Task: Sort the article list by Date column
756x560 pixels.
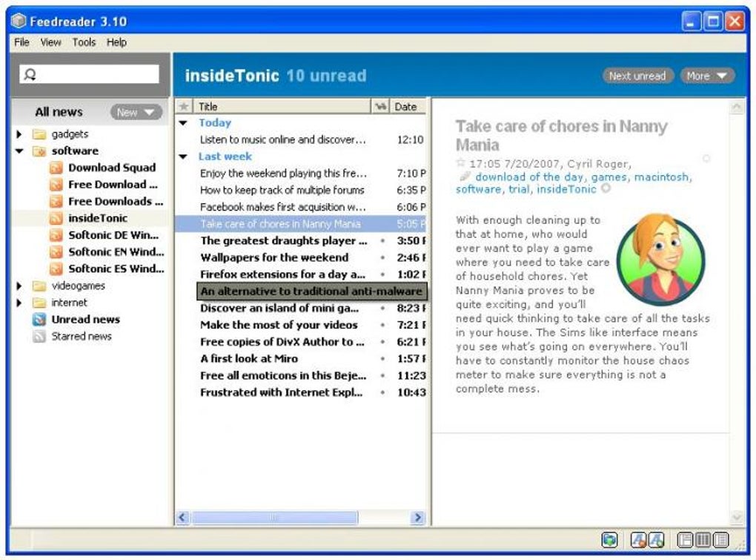Action: tap(408, 107)
